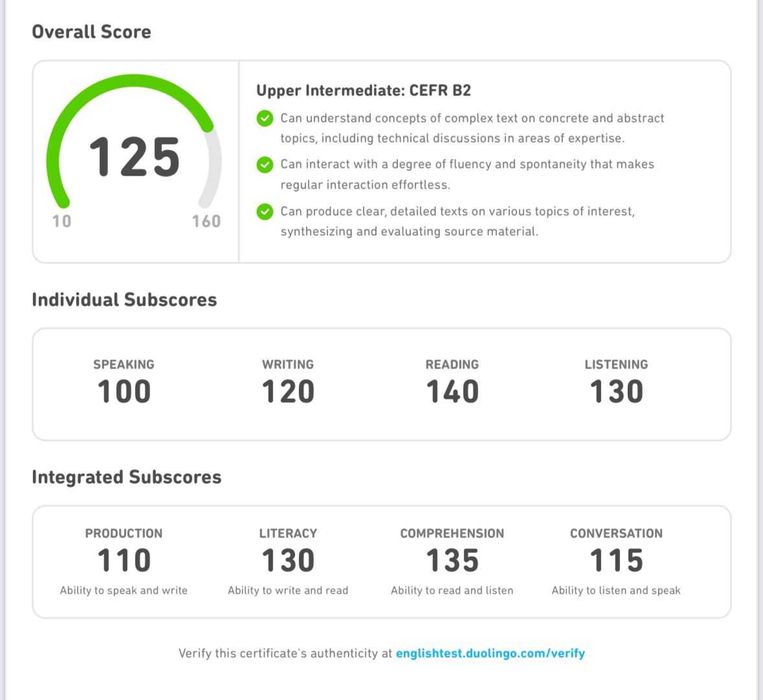This screenshot has height=700, width=763.
Task: Click the green check beside 'Can understand concepts'
Action: (x=265, y=118)
